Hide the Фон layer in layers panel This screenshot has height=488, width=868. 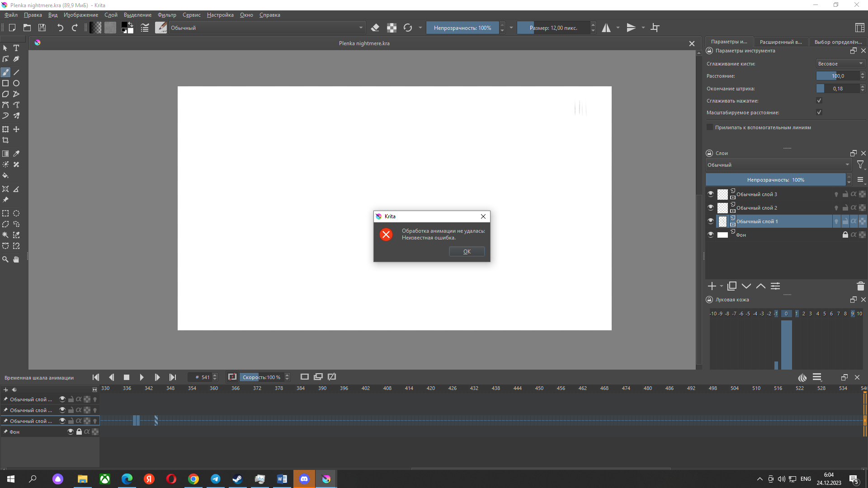[711, 235]
